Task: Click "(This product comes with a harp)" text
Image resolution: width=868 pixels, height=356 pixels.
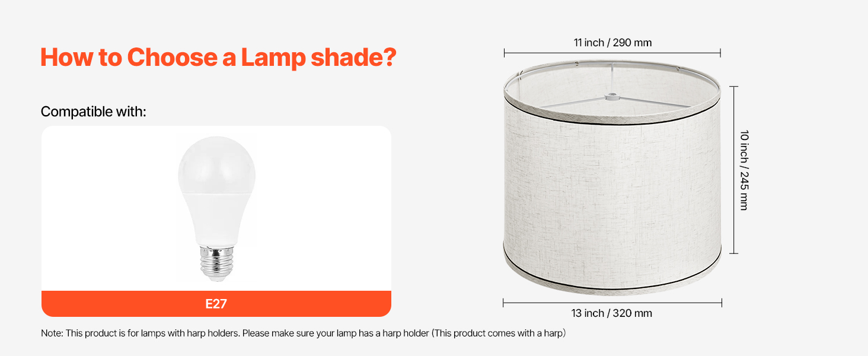Action: 499,333
